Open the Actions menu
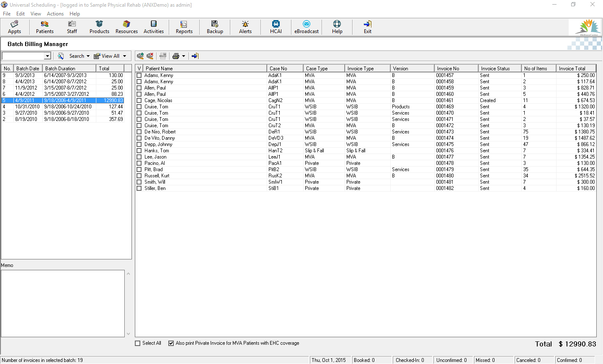The width and height of the screenshot is (603, 364). tap(55, 13)
